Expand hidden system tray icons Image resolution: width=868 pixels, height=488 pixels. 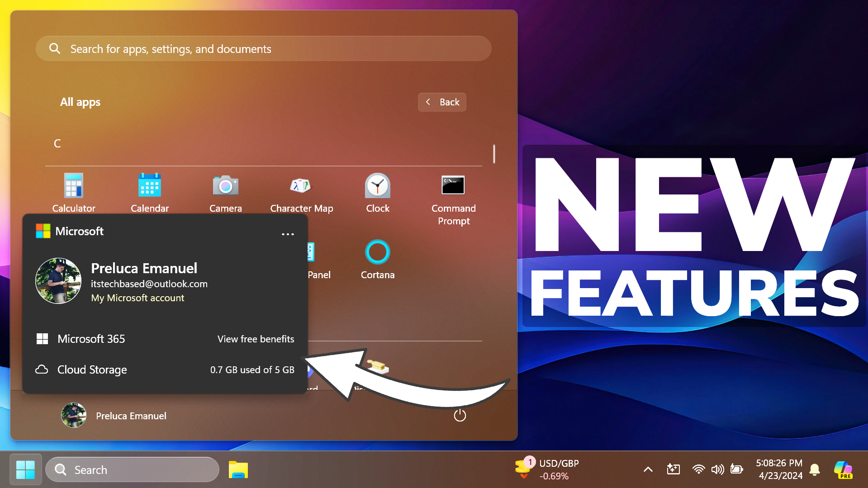pyautogui.click(x=648, y=469)
